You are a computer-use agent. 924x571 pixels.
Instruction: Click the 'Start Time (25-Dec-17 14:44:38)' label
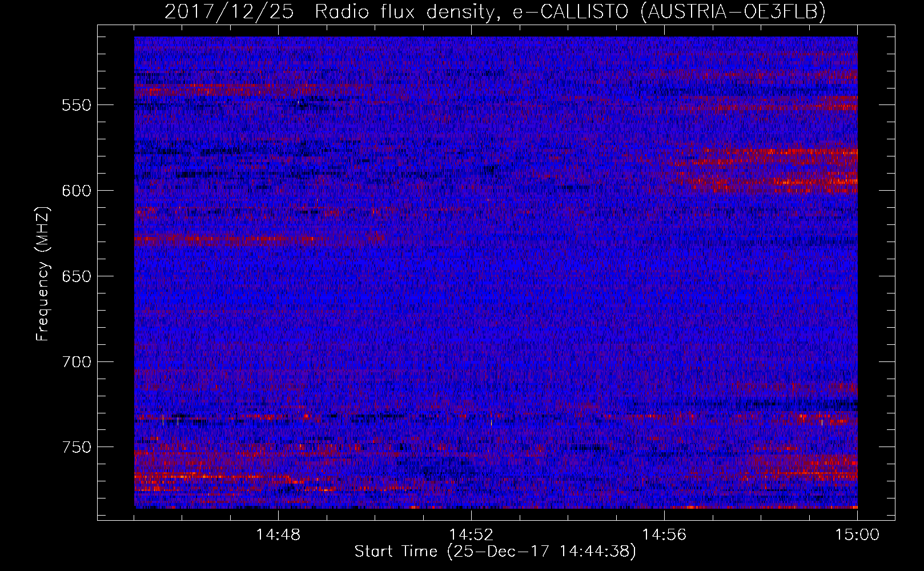point(495,552)
